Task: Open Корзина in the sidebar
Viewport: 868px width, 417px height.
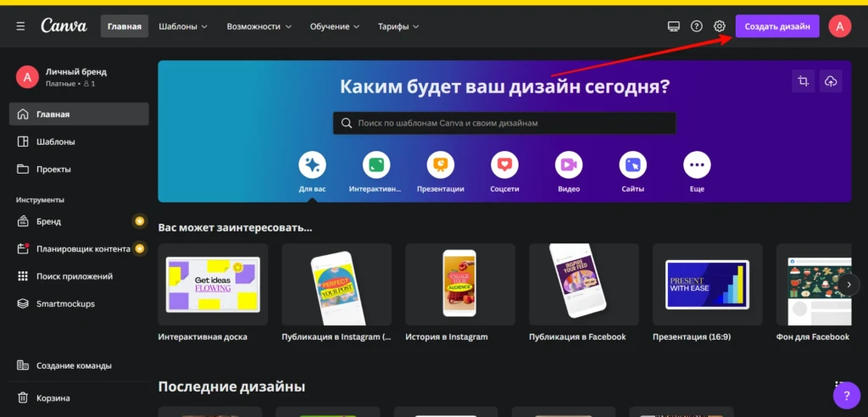Action: pyautogui.click(x=79, y=398)
